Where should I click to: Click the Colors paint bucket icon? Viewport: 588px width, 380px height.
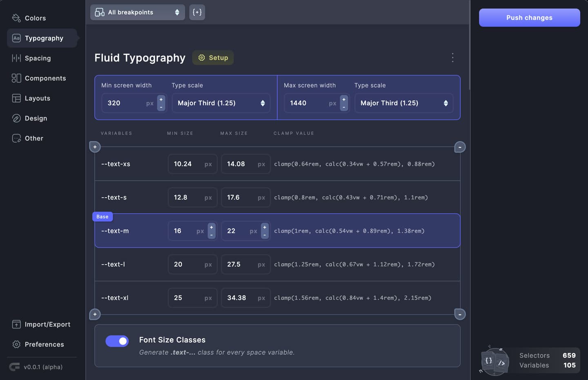[16, 18]
